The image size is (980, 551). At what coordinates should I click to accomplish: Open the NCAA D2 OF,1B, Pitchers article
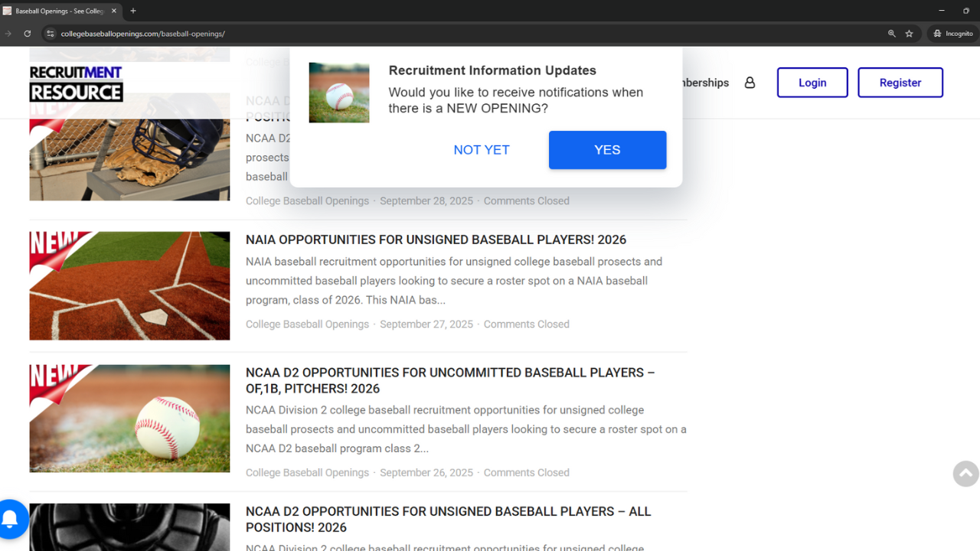(x=449, y=380)
